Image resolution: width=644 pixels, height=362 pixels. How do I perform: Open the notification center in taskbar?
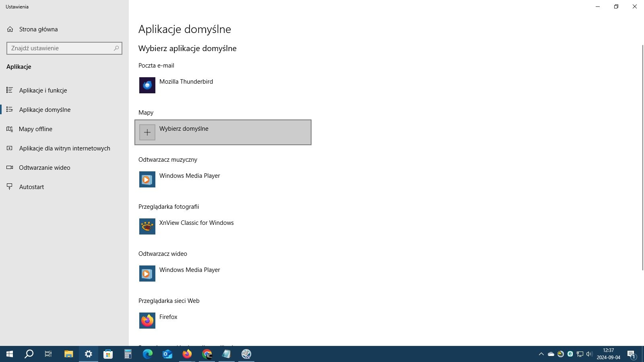tap(631, 354)
